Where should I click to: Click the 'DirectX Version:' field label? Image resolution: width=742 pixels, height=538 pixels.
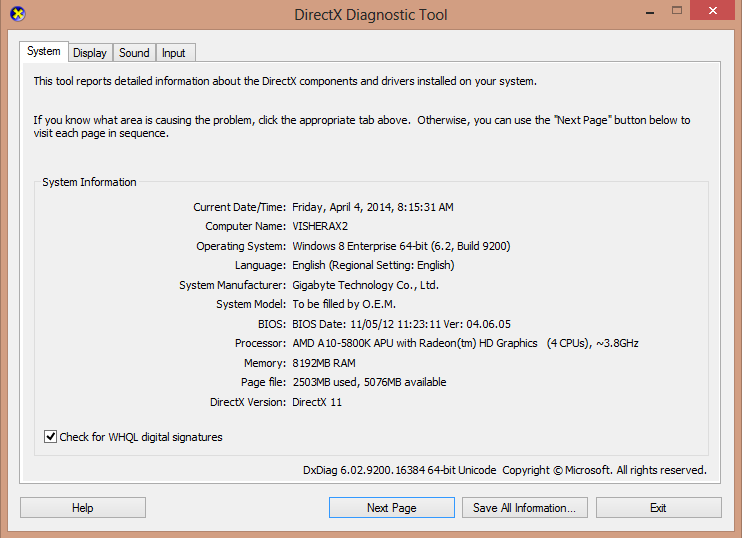pyautogui.click(x=248, y=402)
